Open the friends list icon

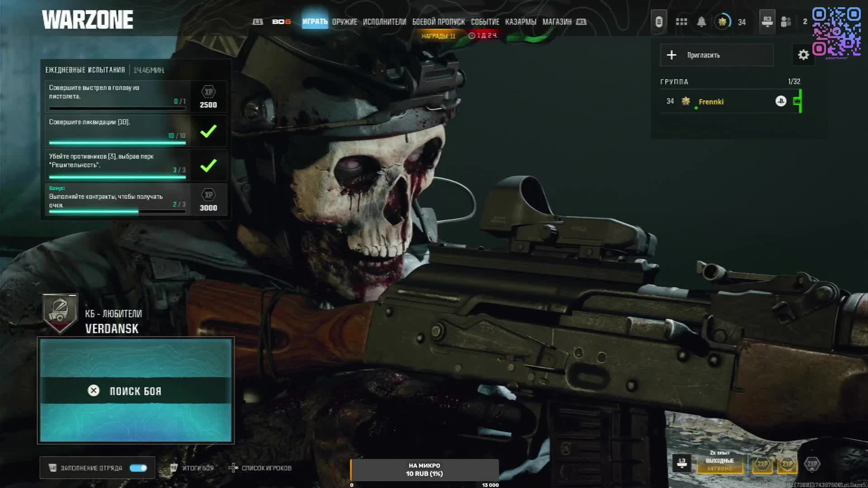click(786, 22)
